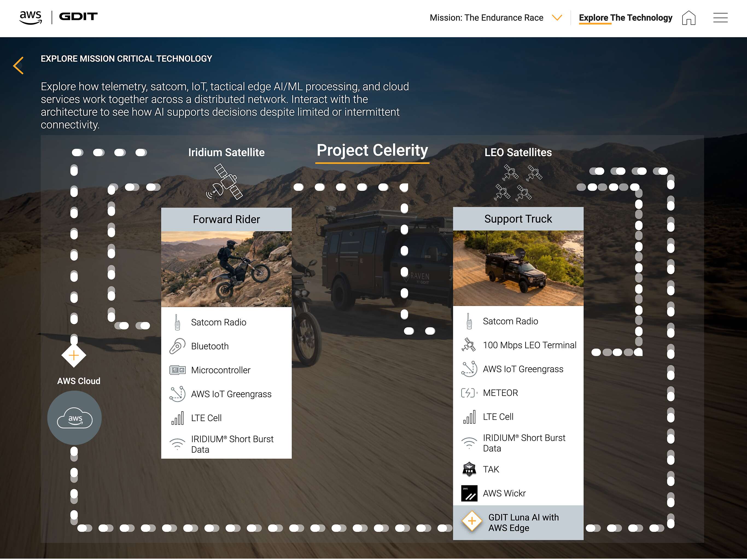Click Forward Rider Satcom Radio text
Image resolution: width=747 pixels, height=560 pixels.
[218, 322]
